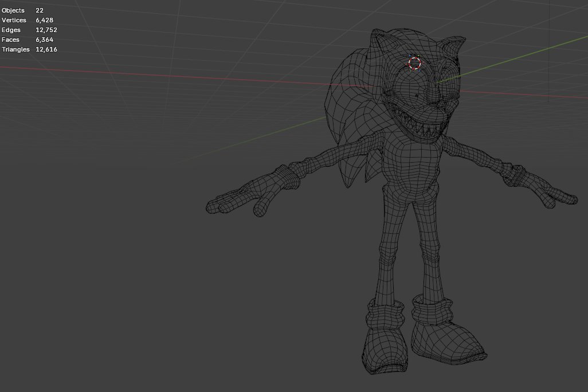
Task: Click the "Edges" statistics label
Action: tap(11, 30)
